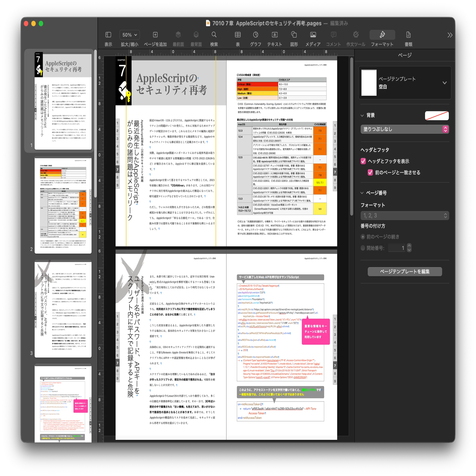Click the ページ inspector header
Viewport: 476px width, 476px height.
coord(405,55)
